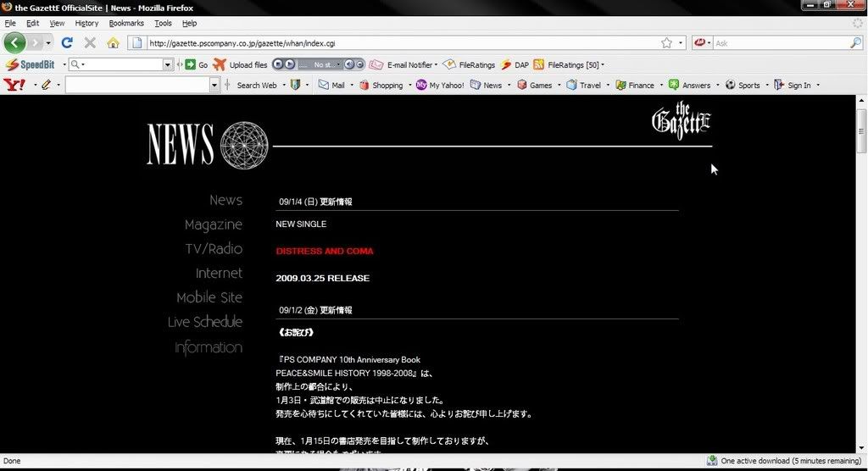Expand the E-mail Notifier dropdown

(x=436, y=64)
